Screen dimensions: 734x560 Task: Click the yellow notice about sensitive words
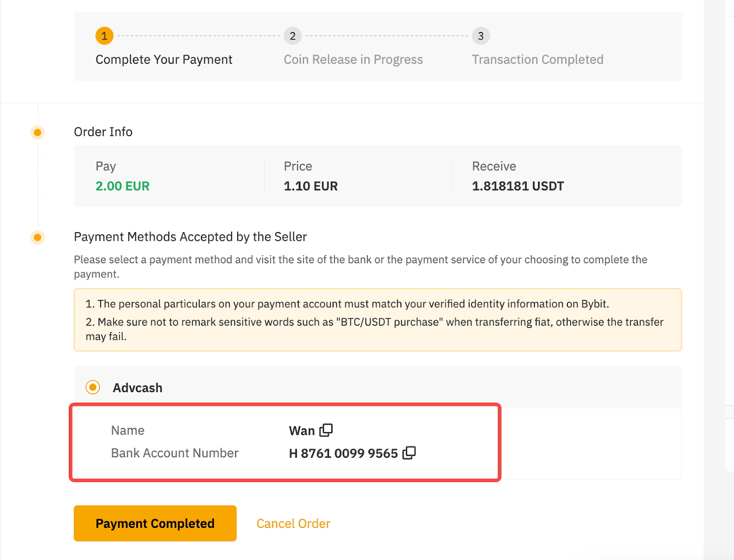click(374, 328)
